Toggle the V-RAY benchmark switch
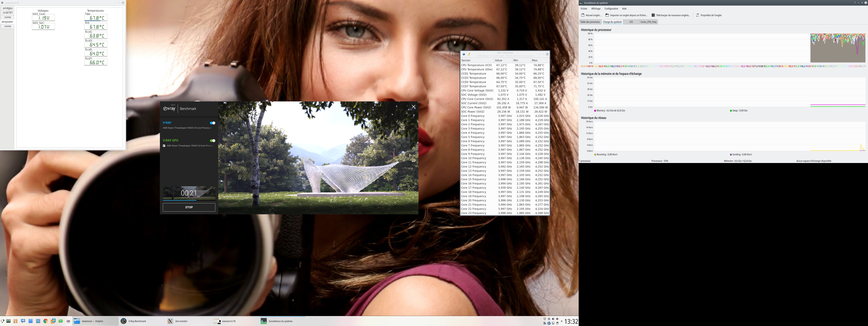868x326 pixels. [212, 123]
